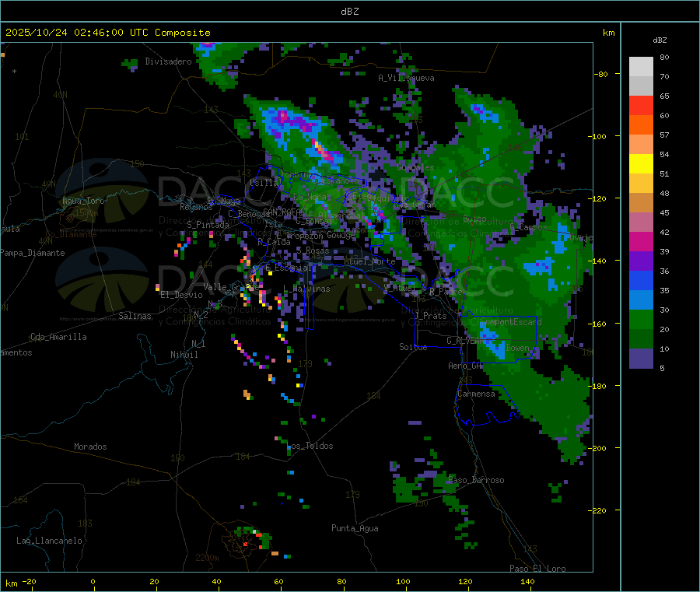
Task: Click the purple 5-10 dBZ legend swatch
Action: (641, 359)
